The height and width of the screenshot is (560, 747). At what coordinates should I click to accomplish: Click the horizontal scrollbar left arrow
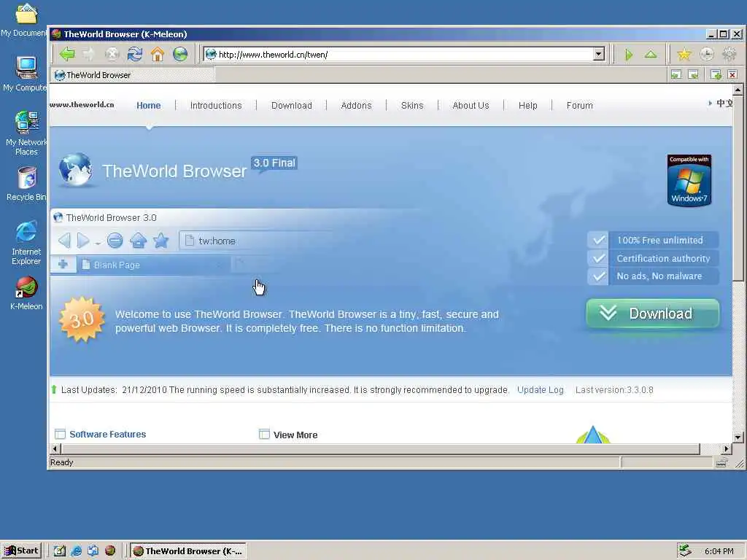[x=55, y=448]
